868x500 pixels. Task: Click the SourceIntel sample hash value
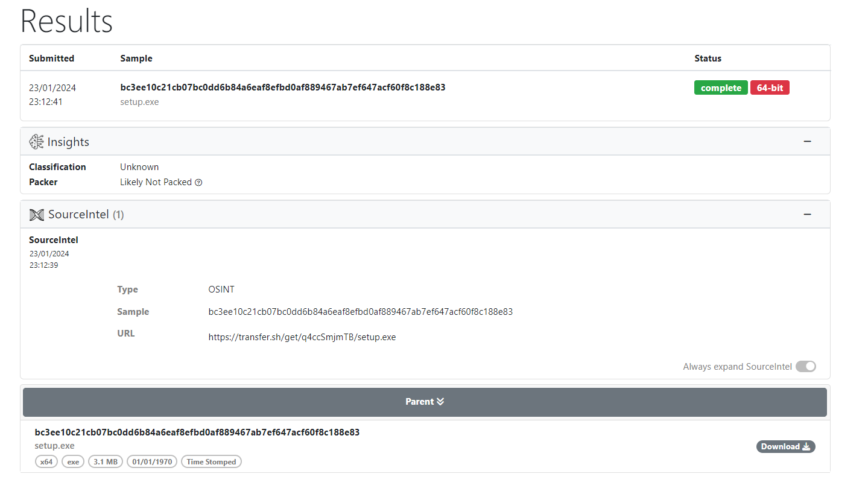360,312
